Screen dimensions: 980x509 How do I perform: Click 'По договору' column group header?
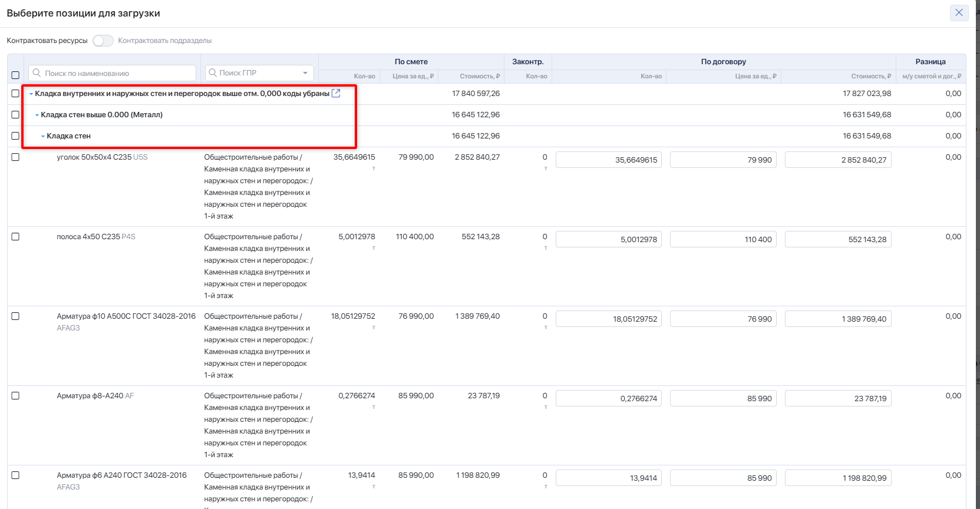(x=723, y=62)
